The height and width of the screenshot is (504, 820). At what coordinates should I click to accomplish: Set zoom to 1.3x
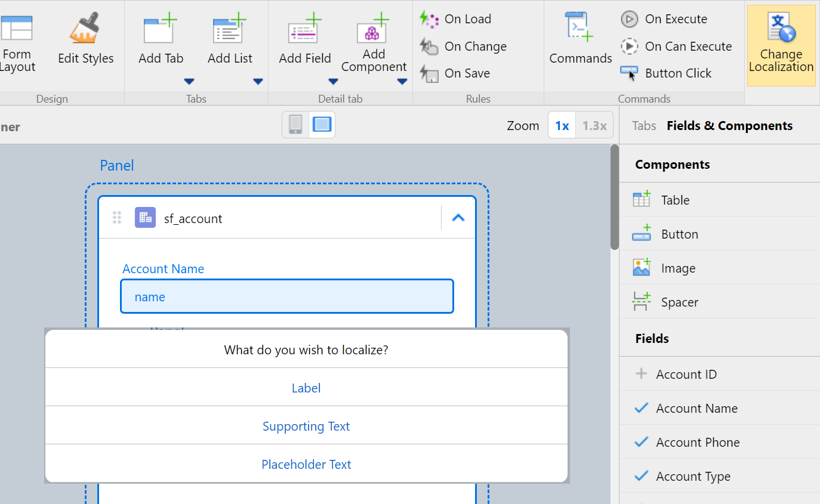click(594, 126)
